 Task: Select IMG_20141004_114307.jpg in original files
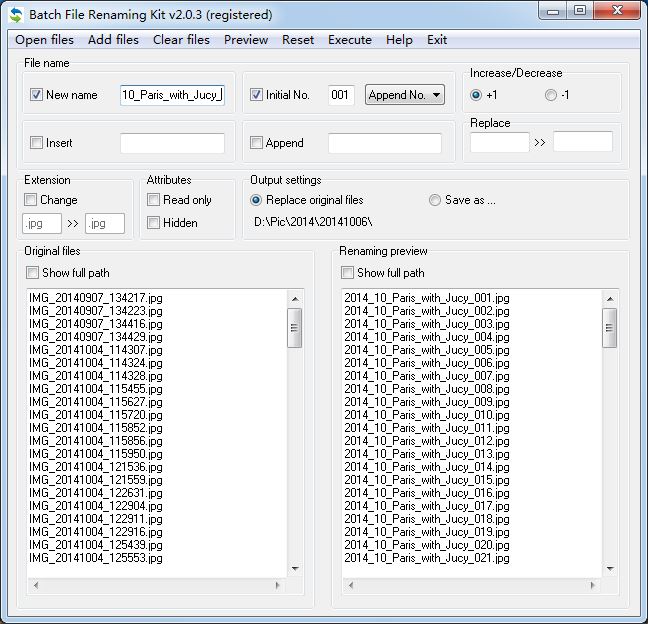coord(96,350)
